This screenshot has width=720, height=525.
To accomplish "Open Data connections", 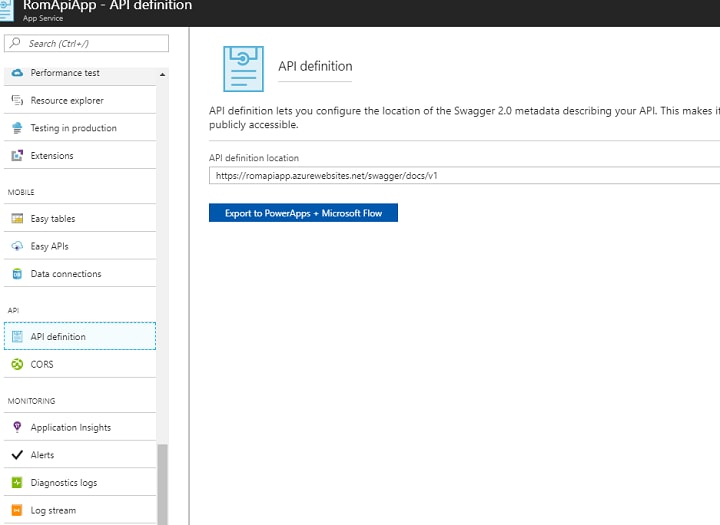I will [x=80, y=274].
